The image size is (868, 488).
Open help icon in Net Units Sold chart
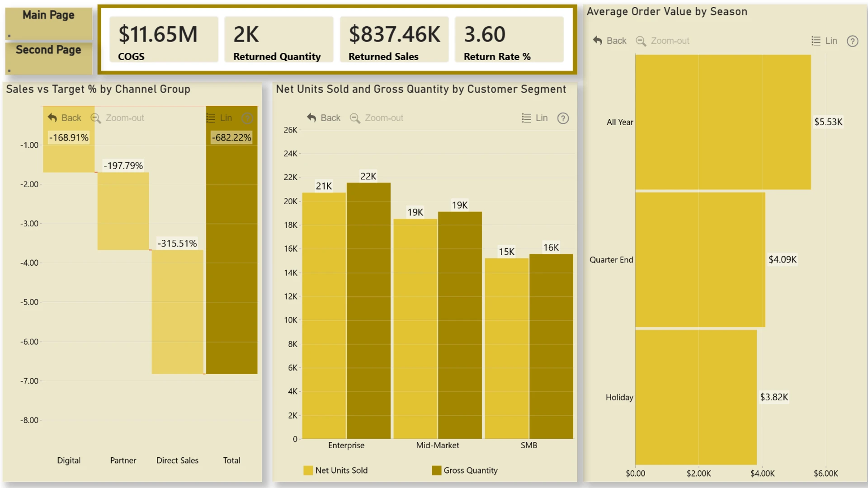tap(563, 118)
